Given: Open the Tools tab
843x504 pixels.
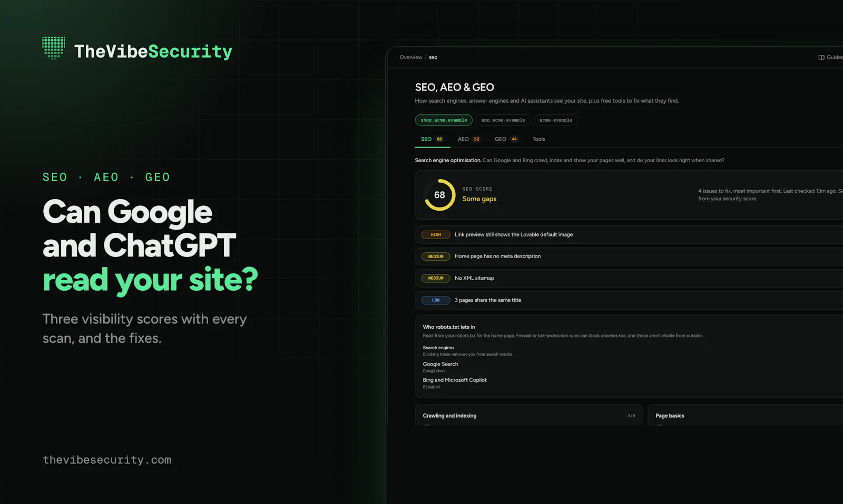Looking at the screenshot, I should point(538,139).
